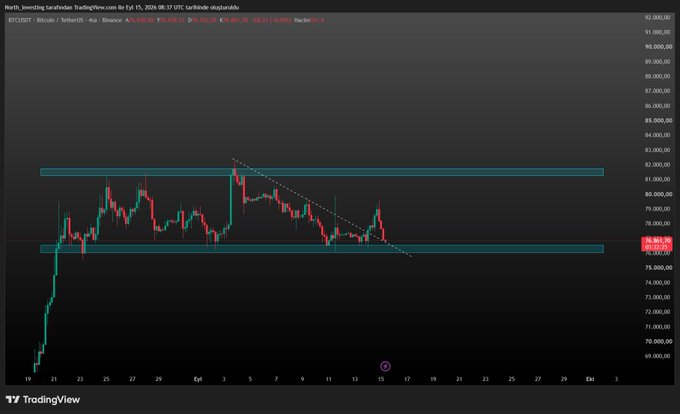Click the 69.000,00 price scale label
The image size is (680, 414).
657,356
